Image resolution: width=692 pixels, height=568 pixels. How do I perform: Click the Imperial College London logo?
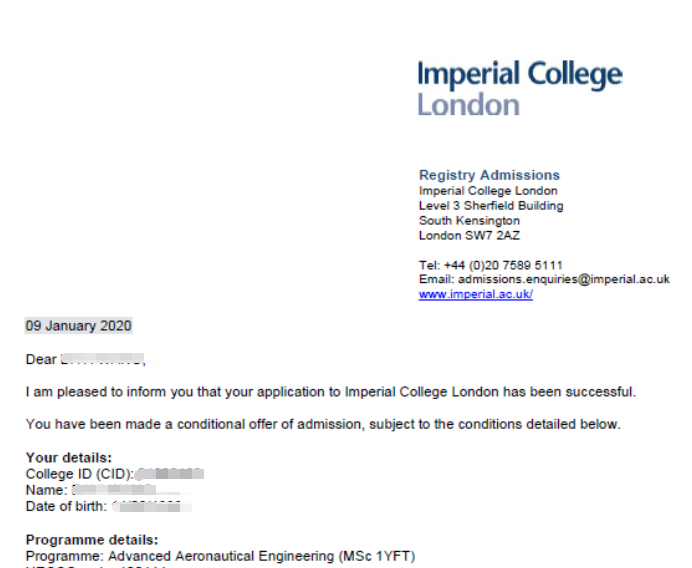520,88
